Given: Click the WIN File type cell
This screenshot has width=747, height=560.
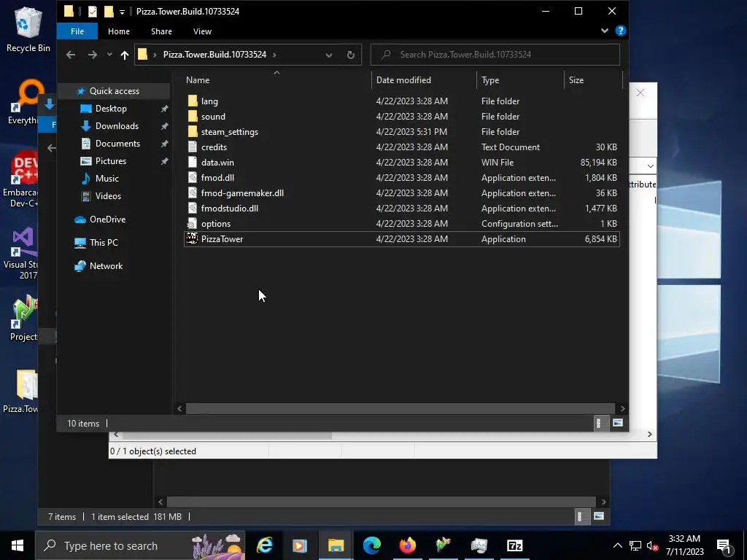Looking at the screenshot, I should pyautogui.click(x=498, y=163).
